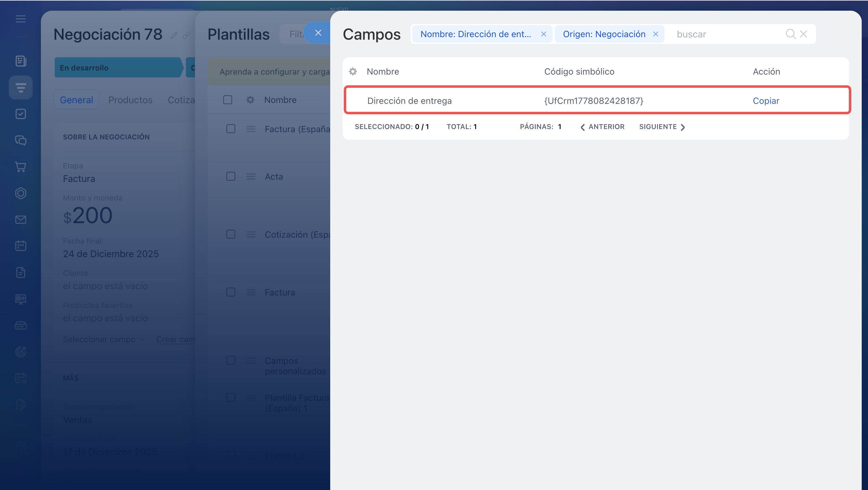Click the Dirección de entrega field name
This screenshot has width=868, height=490.
(x=409, y=100)
